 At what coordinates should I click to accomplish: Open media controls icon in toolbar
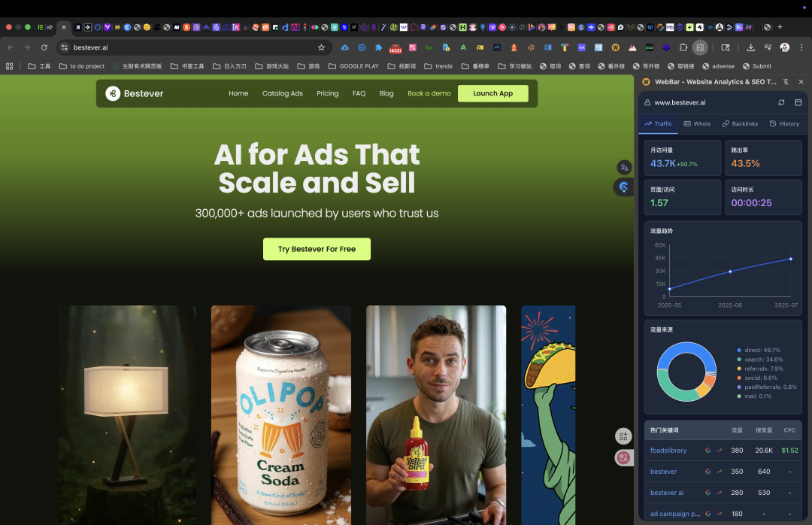768,47
